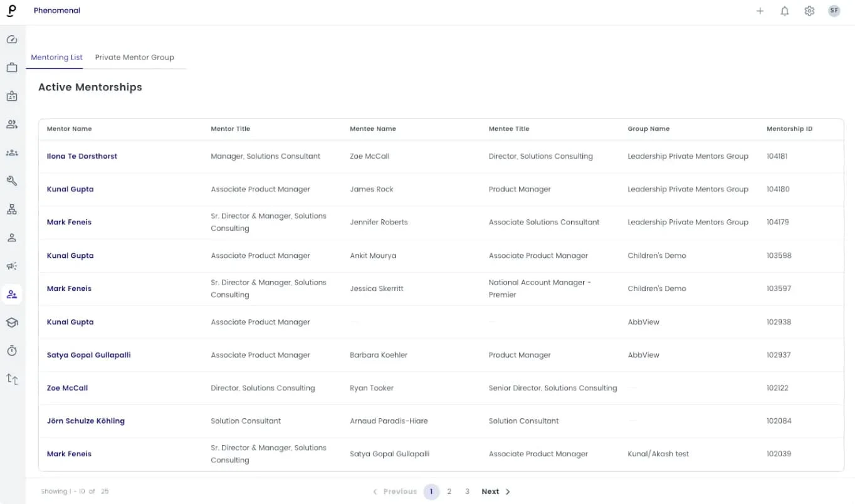This screenshot has width=855, height=504.
Task: Open the org chart hierarchy icon
Action: [12, 209]
